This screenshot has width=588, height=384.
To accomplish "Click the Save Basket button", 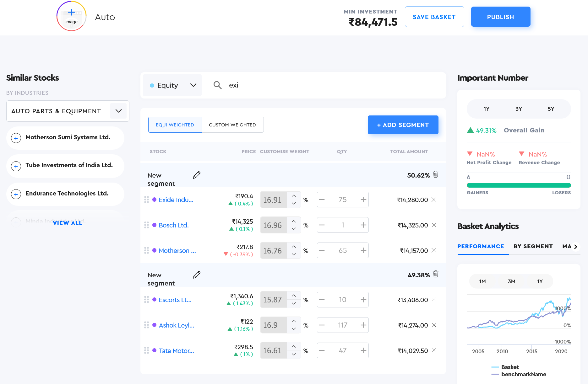I will pos(434,17).
